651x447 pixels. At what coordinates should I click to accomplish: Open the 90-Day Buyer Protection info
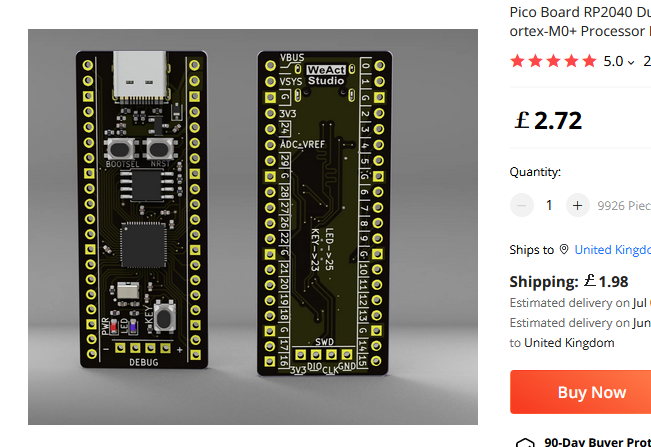[597, 442]
